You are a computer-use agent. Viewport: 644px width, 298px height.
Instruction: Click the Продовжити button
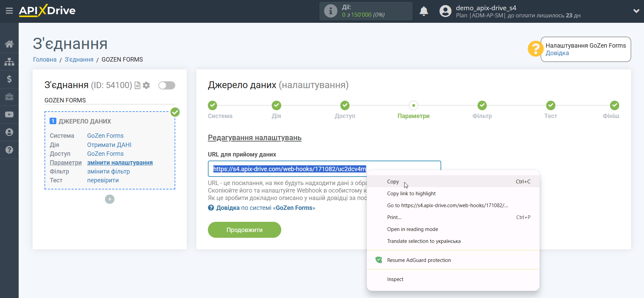click(x=245, y=230)
